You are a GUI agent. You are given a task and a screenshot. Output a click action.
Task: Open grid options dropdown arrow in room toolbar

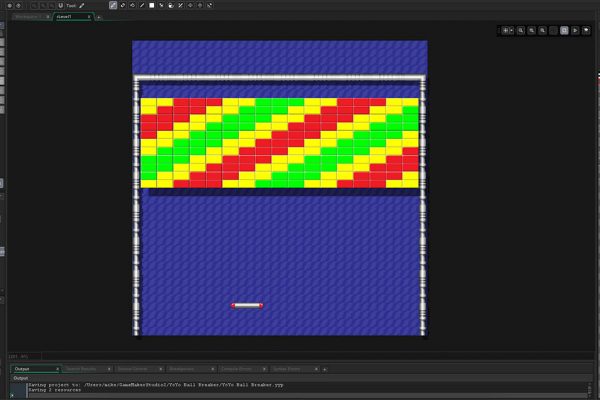click(512, 31)
